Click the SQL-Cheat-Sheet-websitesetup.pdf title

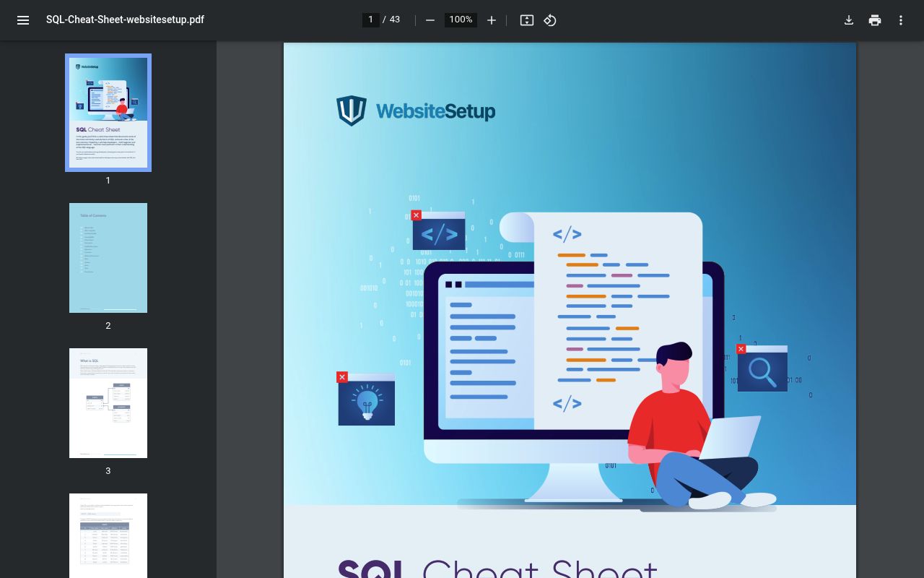125,20
